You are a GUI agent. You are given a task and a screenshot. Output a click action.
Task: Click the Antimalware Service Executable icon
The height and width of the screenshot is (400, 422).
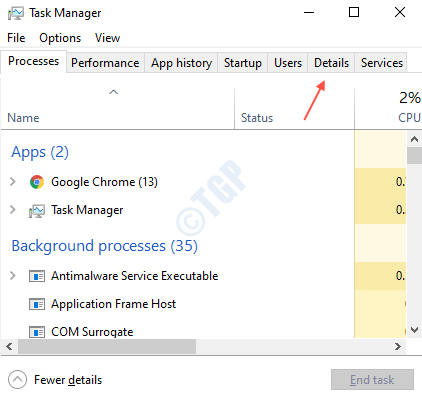tap(37, 276)
